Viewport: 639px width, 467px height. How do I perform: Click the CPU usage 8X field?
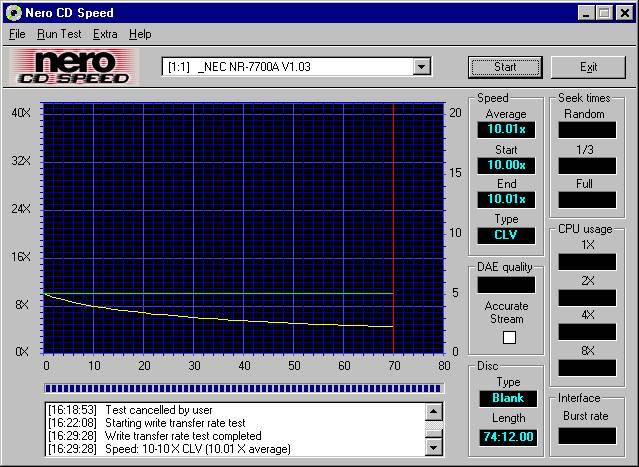coord(587,368)
